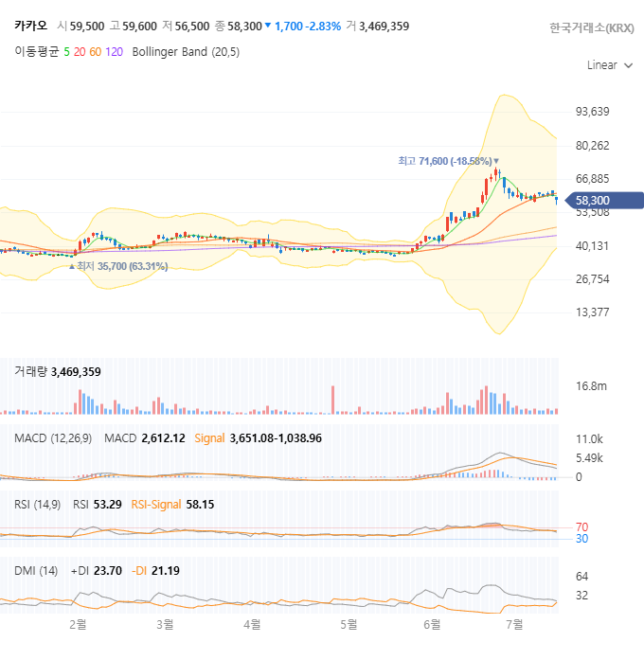The image size is (644, 660).
Task: Click the 카카오 stock name
Action: [30, 27]
